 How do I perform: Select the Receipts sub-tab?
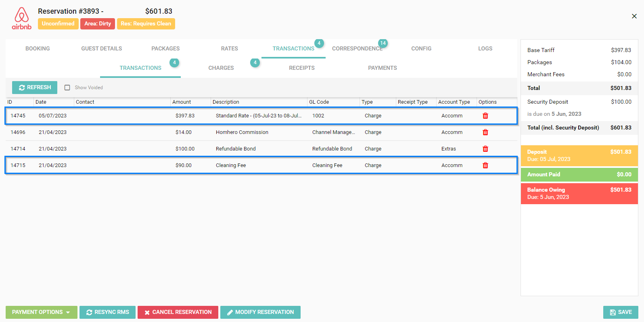click(301, 68)
